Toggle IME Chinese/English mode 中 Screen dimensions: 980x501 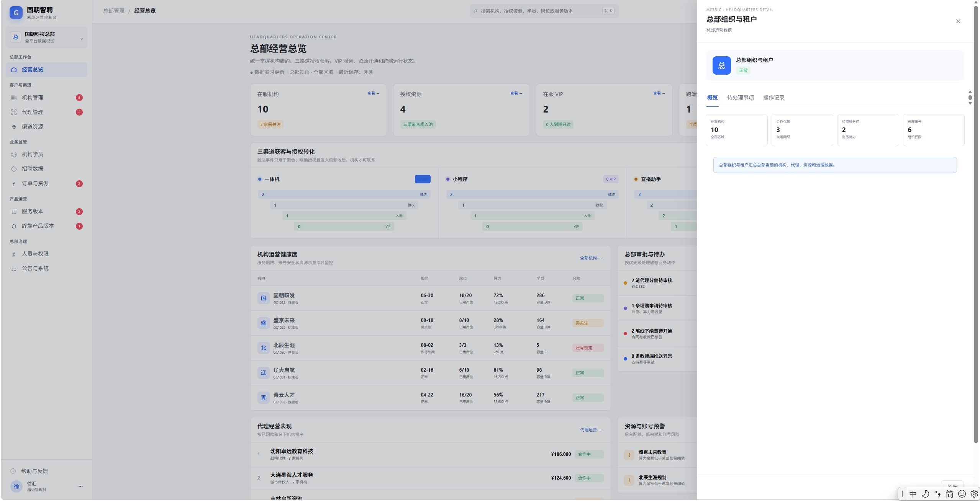tap(913, 494)
